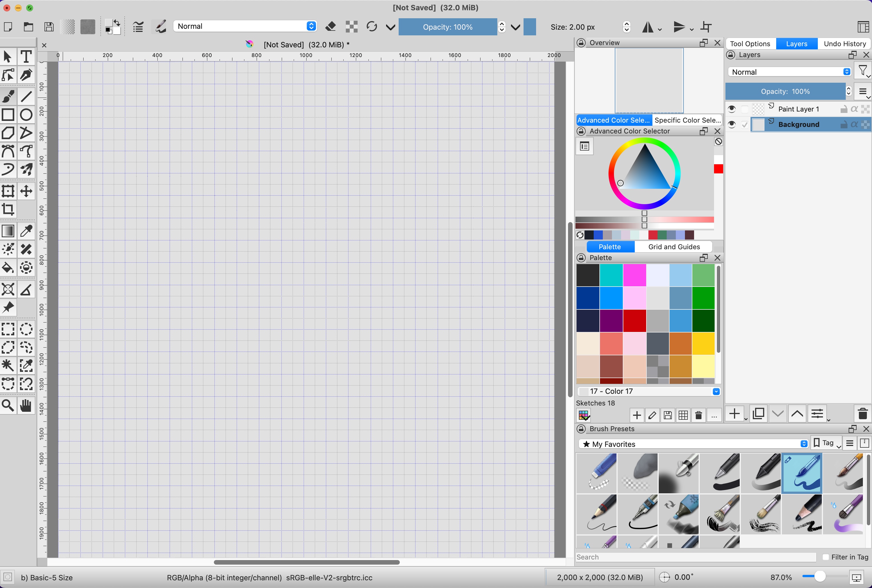Pick the Color Sampler tool
The height and width of the screenshot is (588, 872).
(26, 231)
